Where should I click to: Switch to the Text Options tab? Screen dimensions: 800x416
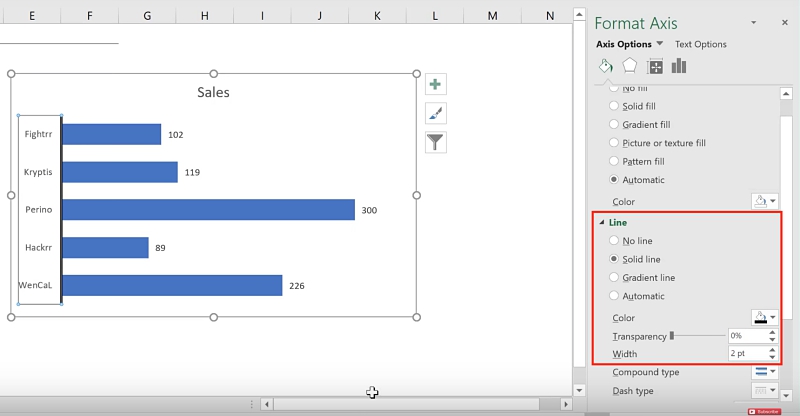tap(700, 44)
